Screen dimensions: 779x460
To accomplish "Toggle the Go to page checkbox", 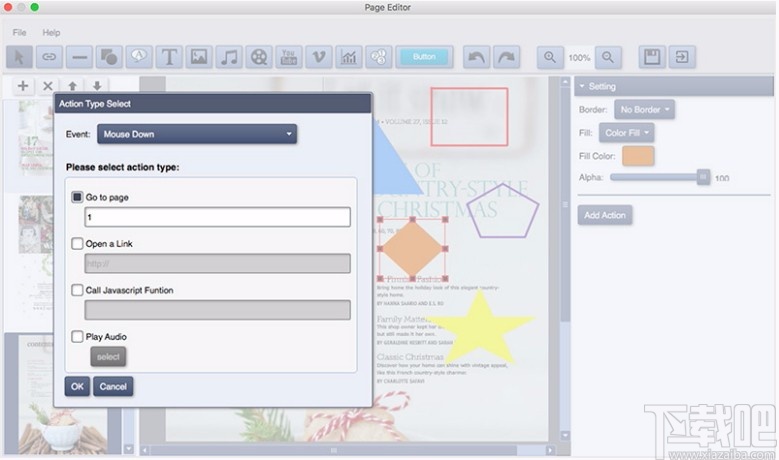I will 77,197.
